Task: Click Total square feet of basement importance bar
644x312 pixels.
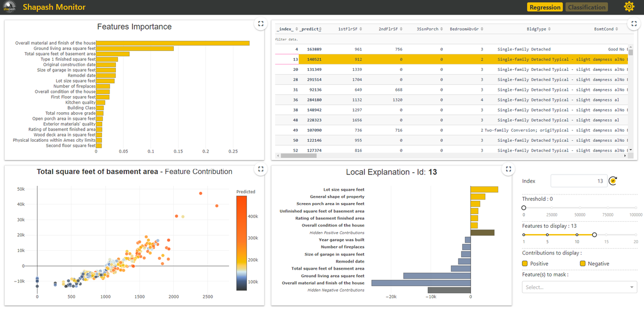Action: 113,54
